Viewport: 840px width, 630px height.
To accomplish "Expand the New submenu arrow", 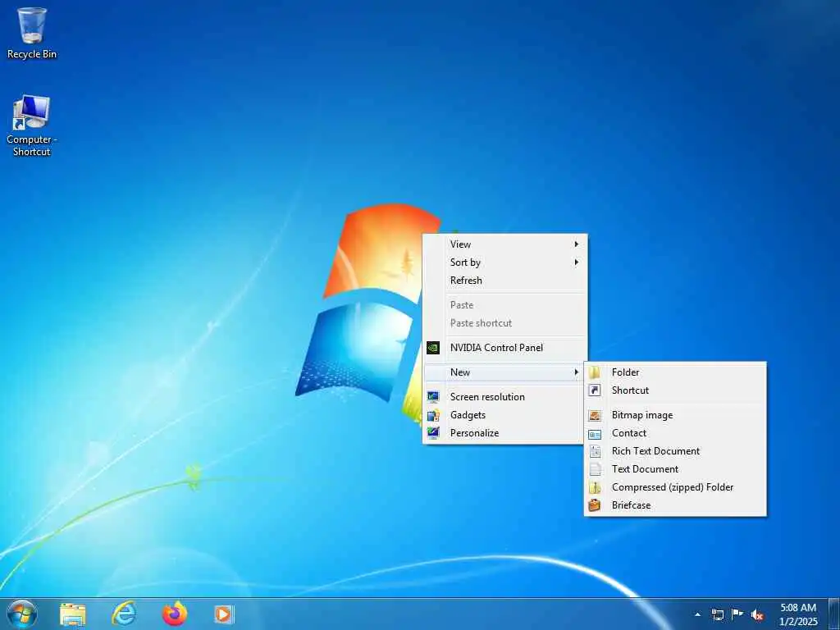I will [577, 372].
